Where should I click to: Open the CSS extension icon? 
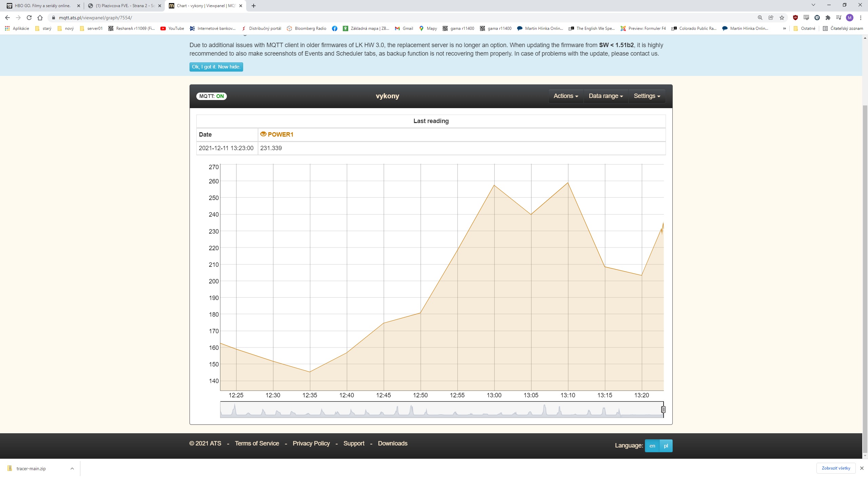tap(806, 18)
